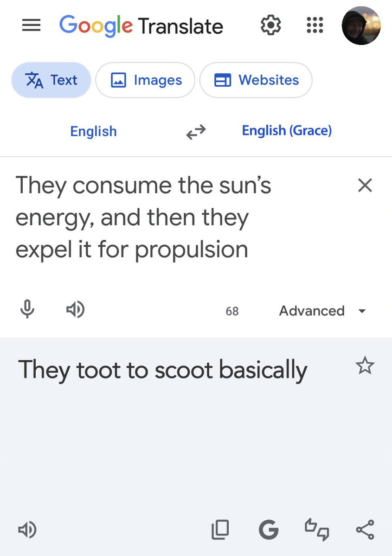Save translation with the star icon
The image size is (392, 556).
[365, 366]
